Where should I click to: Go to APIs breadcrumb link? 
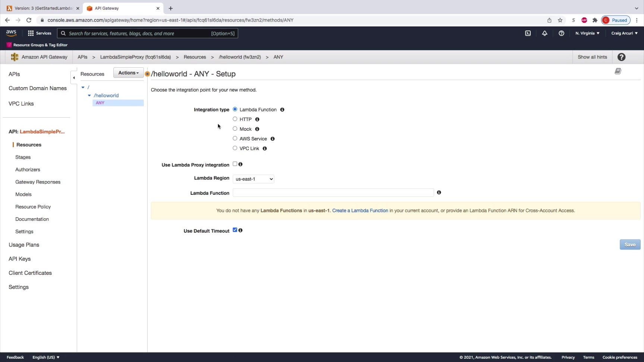(82, 57)
